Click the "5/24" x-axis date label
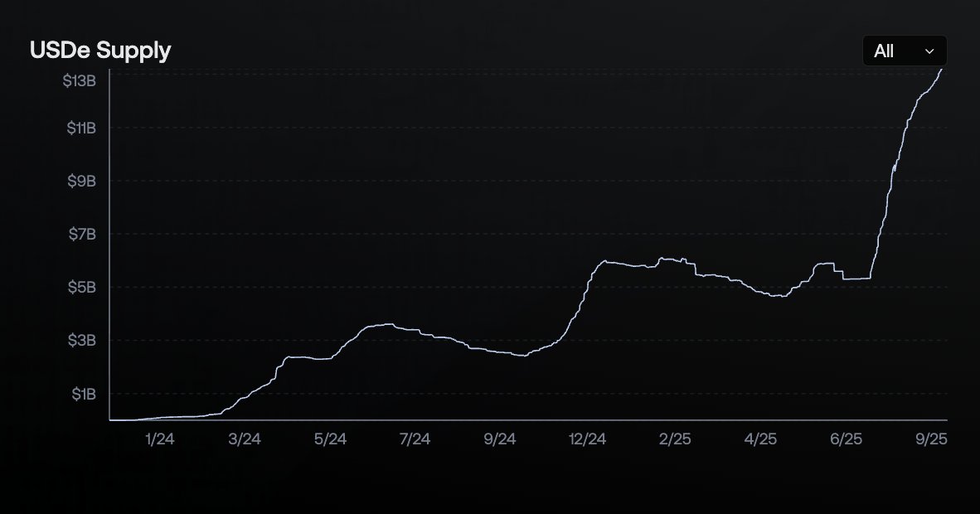The height and width of the screenshot is (514, 980). coord(330,439)
